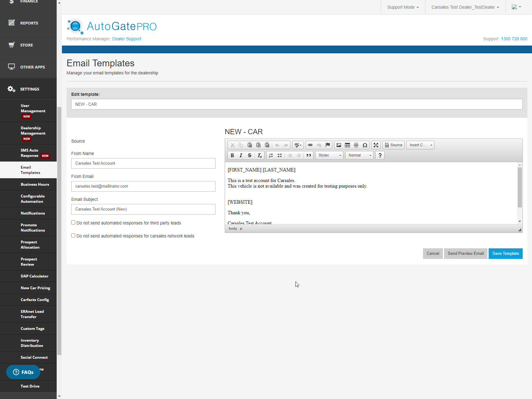Image resolution: width=532 pixels, height=399 pixels.
Task: Collapse the Settings sidebar section
Action: [x=28, y=89]
